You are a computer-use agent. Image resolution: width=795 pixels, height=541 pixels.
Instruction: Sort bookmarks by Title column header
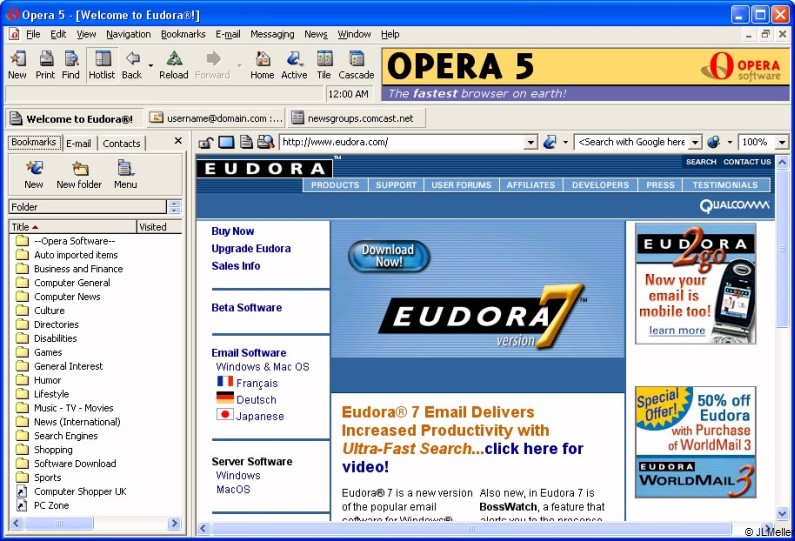pyautogui.click(x=73, y=227)
